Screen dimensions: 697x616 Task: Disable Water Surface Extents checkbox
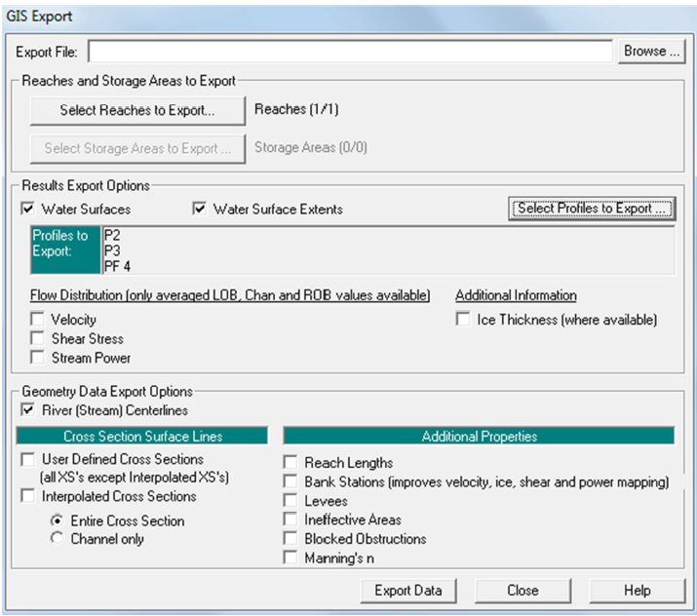tap(201, 209)
